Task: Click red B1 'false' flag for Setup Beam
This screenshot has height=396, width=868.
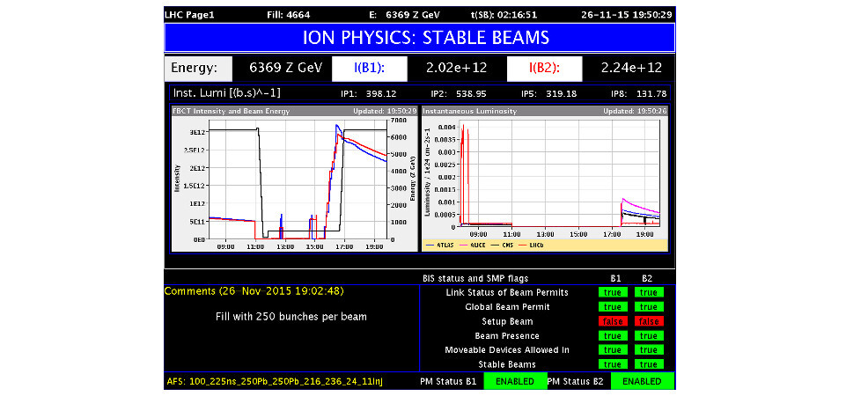Action: [x=612, y=321]
